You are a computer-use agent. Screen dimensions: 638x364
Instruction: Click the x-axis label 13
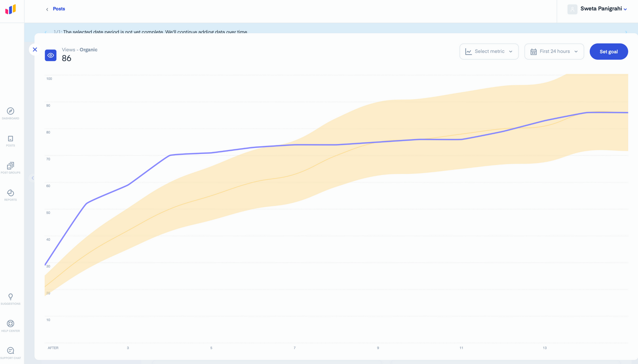545,348
